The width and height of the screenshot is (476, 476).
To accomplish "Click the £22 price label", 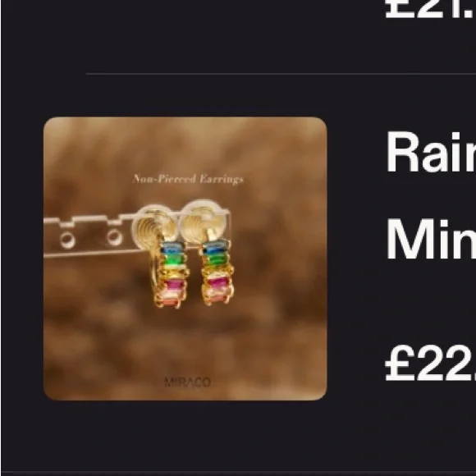I will [x=430, y=363].
